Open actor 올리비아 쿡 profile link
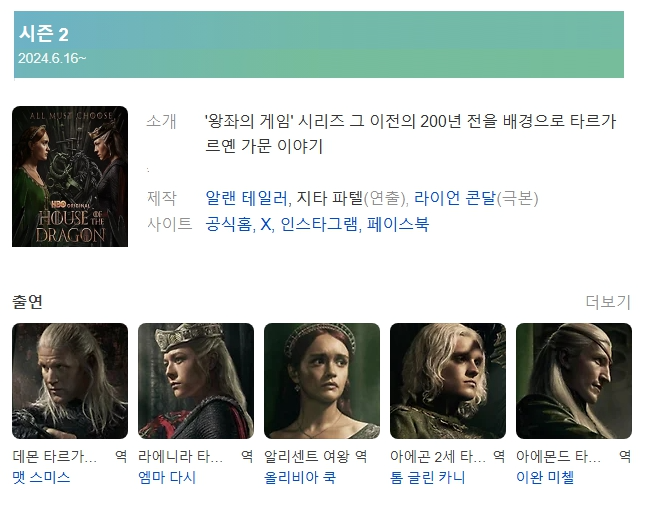The height and width of the screenshot is (511, 669). point(300,477)
